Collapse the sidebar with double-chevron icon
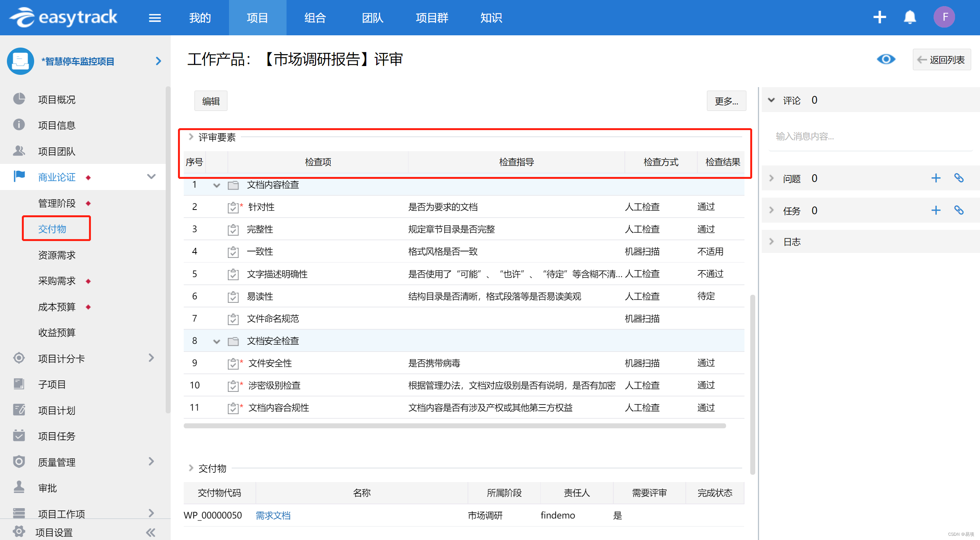Image resolution: width=980 pixels, height=540 pixels. 151,532
